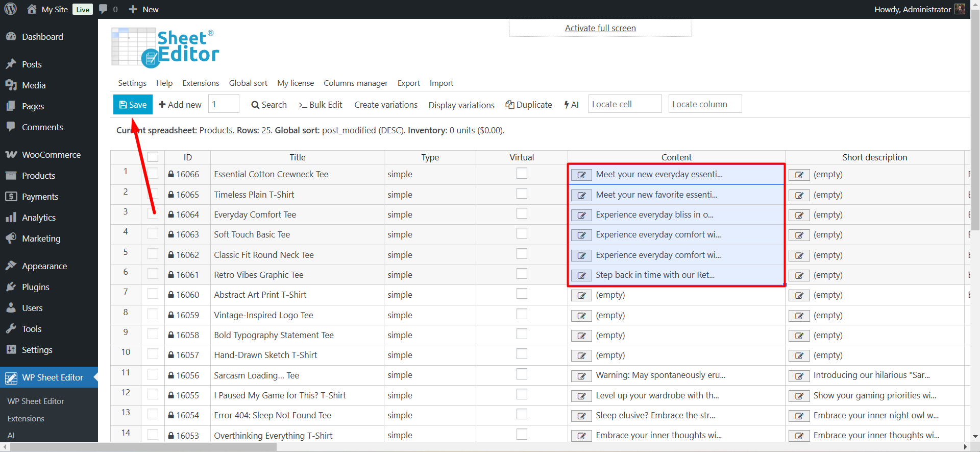This screenshot has height=452, width=980.
Task: Edit short description of Timeless Plain T-Shirt
Action: click(x=799, y=195)
